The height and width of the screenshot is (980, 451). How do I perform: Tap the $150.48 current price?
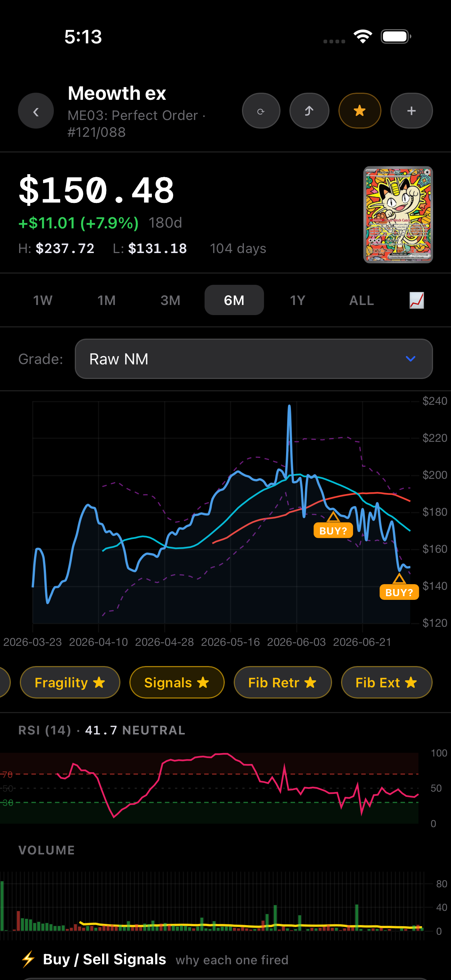click(97, 190)
